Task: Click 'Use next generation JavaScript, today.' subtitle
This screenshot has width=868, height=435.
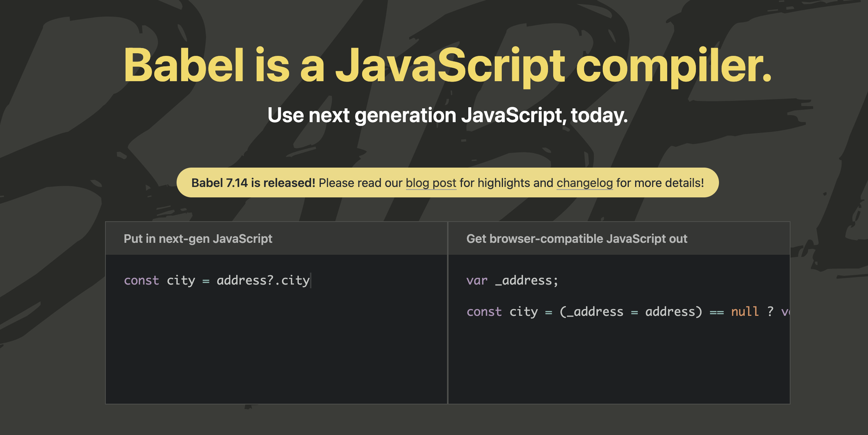Action: [x=447, y=115]
